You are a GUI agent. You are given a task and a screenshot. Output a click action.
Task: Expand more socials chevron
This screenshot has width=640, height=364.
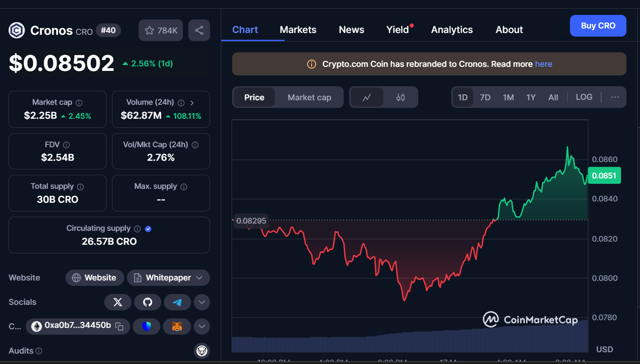[x=202, y=302]
